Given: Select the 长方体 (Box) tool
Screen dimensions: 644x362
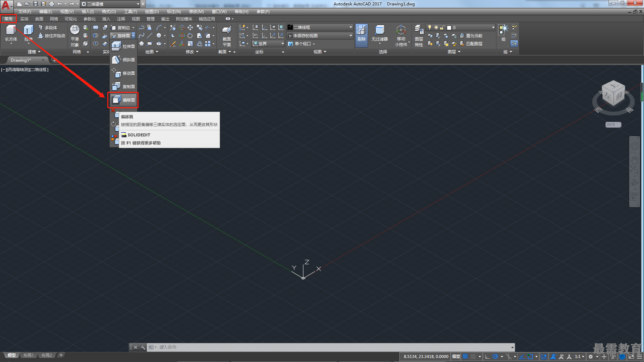Looking at the screenshot, I should point(11,33).
